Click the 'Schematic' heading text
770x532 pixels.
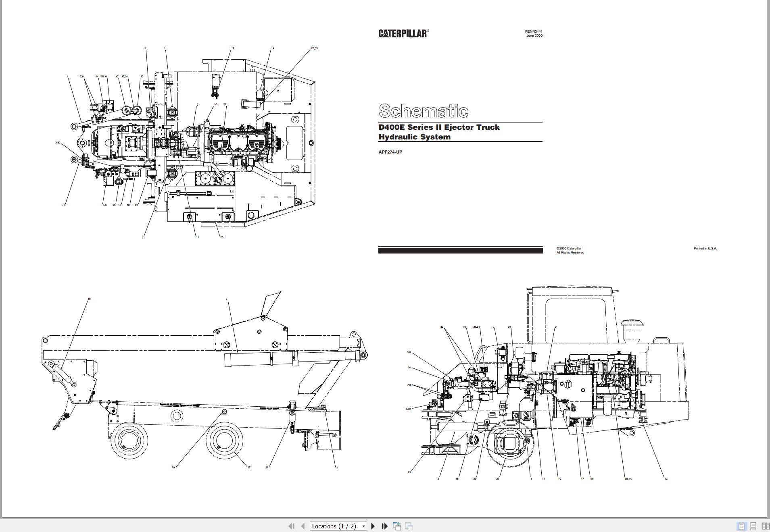tap(423, 111)
